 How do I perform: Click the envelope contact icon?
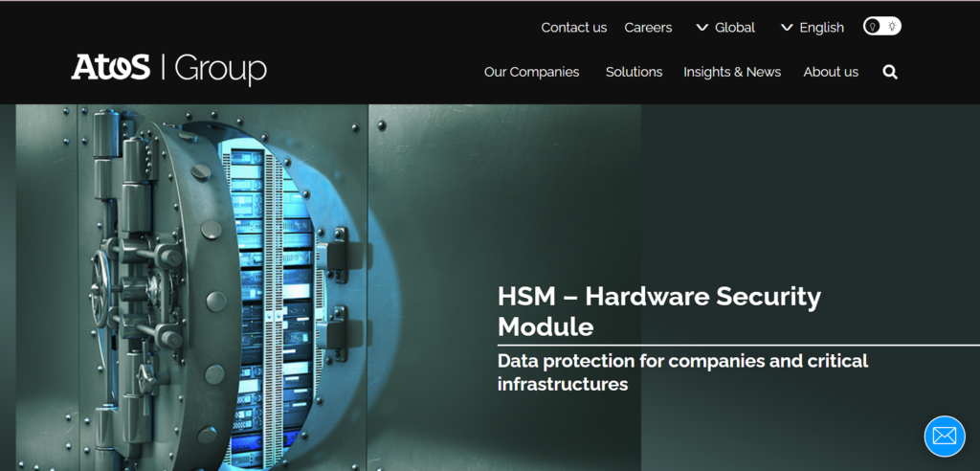pyautogui.click(x=944, y=436)
